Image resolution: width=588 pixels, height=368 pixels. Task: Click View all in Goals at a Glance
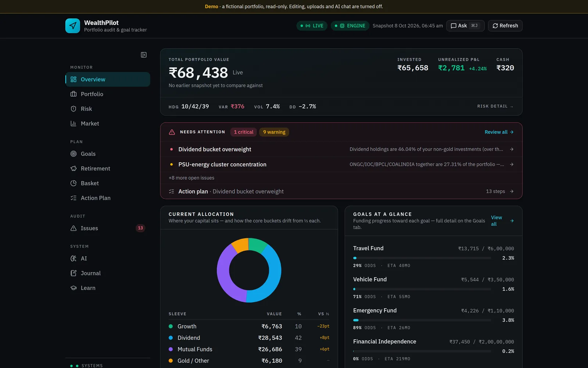coord(502,221)
